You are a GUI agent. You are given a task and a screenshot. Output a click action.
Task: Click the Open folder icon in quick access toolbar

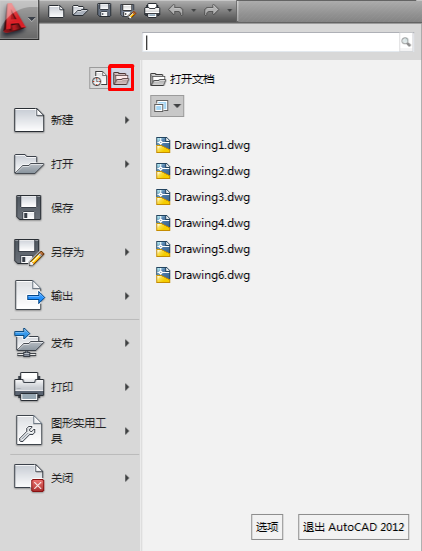(x=80, y=11)
